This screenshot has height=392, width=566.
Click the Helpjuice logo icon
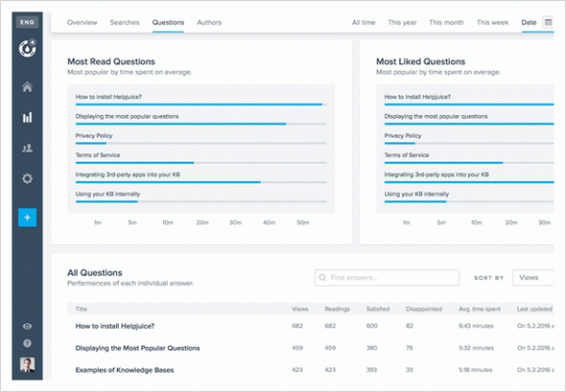coord(27,49)
